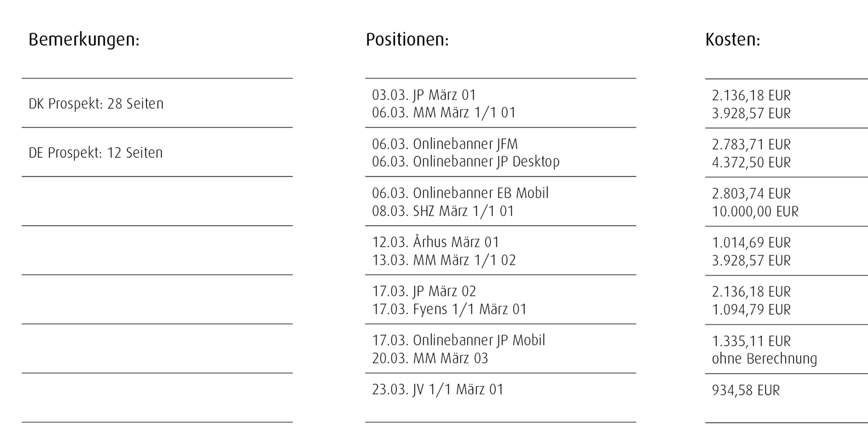
Task: Click the 4.372,50 EUR cost value
Action: [751, 162]
